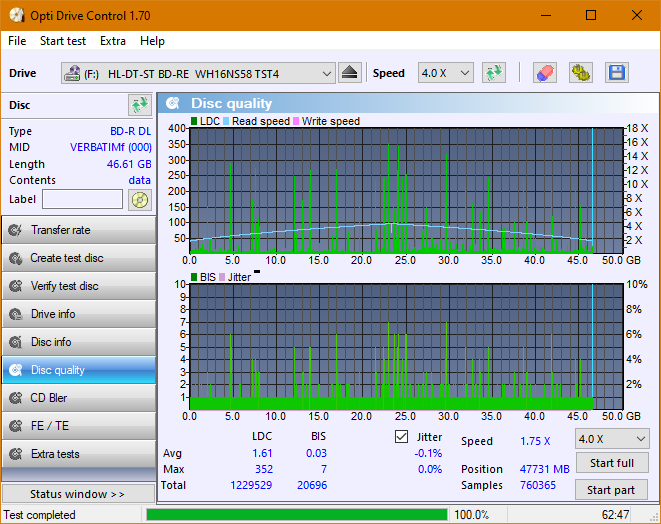Uncheck the Jitter checkbox
661x524 pixels.
[x=401, y=436]
